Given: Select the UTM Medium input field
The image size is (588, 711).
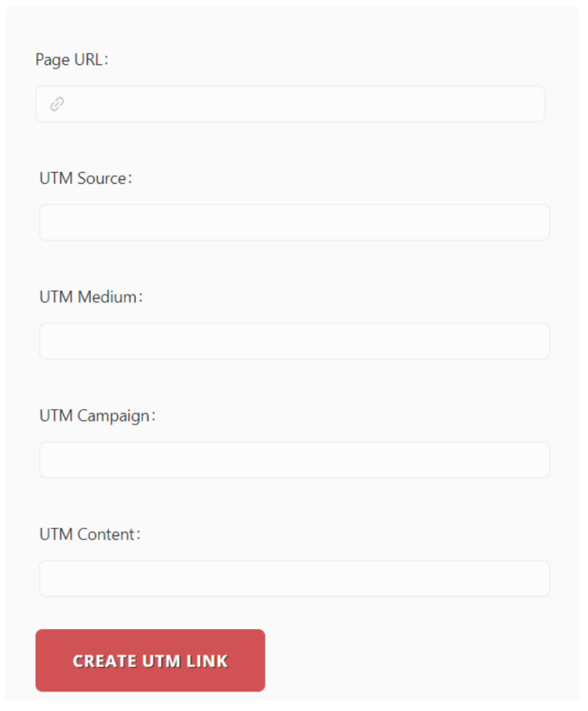Looking at the screenshot, I should [294, 342].
